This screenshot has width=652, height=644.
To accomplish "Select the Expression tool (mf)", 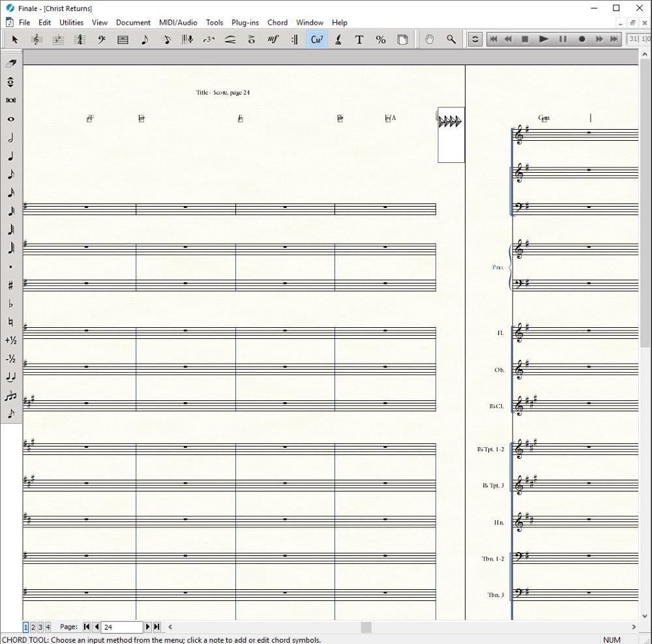I will [x=273, y=39].
